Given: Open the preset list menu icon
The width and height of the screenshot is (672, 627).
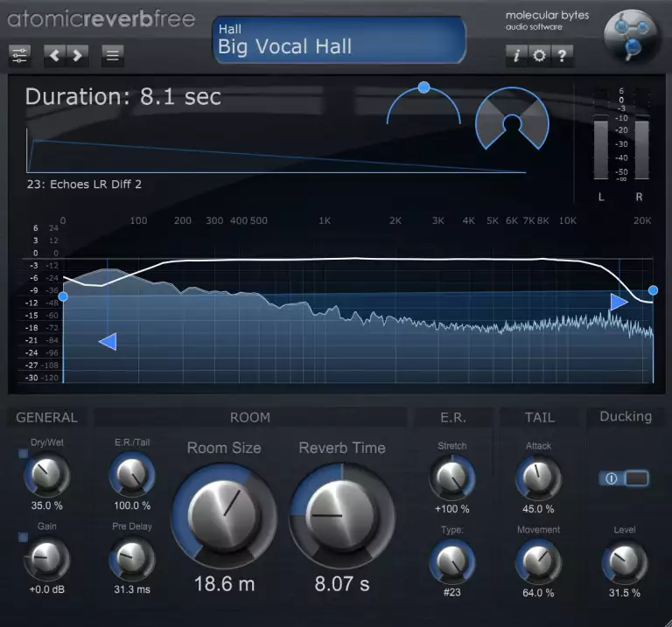Looking at the screenshot, I should (x=113, y=56).
